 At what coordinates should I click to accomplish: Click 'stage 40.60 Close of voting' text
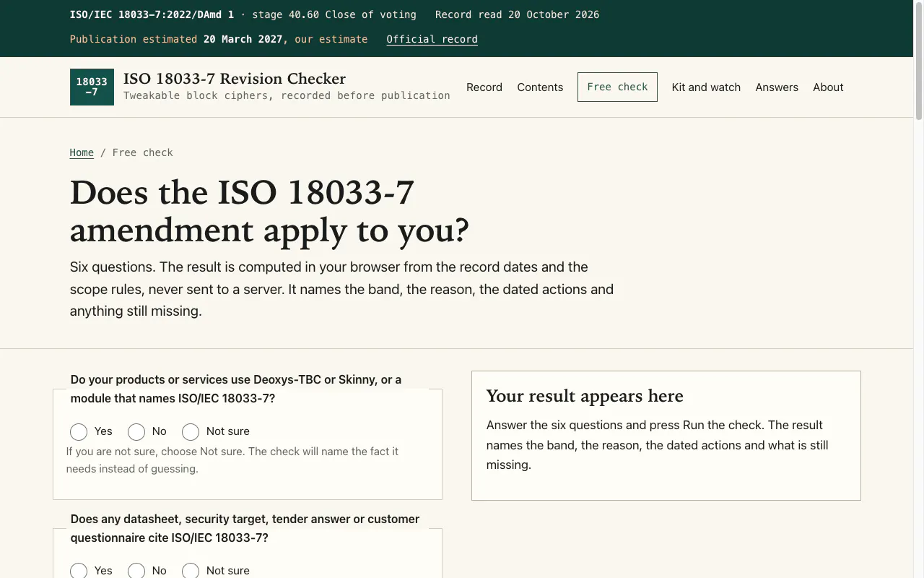pos(334,14)
